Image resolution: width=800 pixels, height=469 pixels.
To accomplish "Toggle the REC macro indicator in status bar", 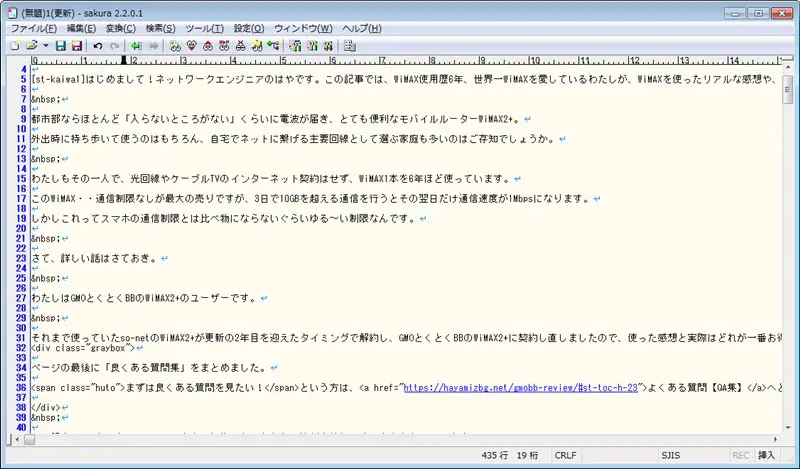I will [740, 455].
